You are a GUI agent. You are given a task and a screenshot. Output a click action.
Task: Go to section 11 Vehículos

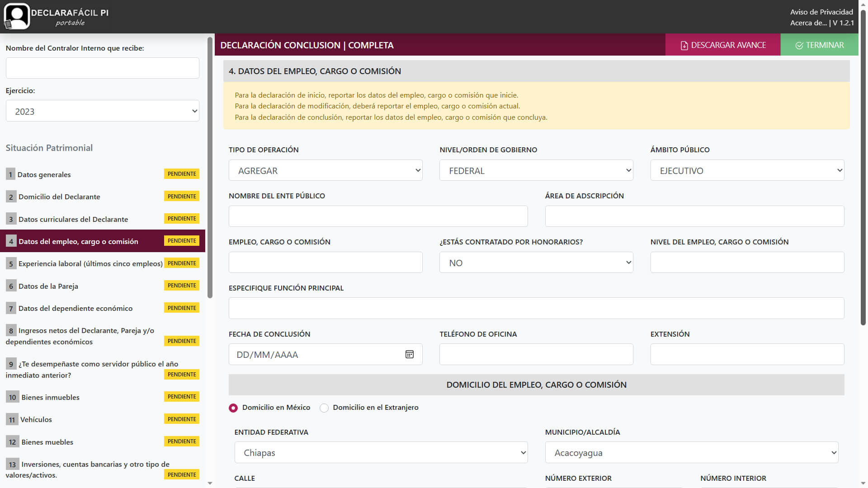103,419
